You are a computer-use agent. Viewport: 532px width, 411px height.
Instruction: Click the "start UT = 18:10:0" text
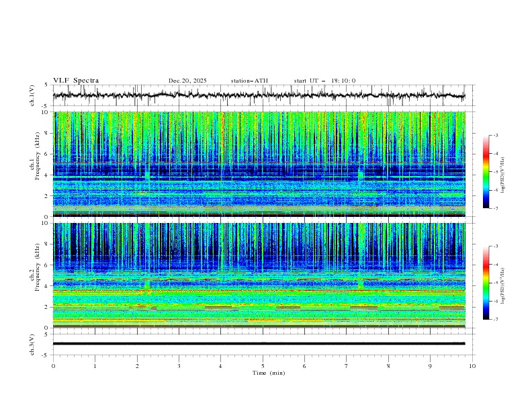click(x=324, y=81)
